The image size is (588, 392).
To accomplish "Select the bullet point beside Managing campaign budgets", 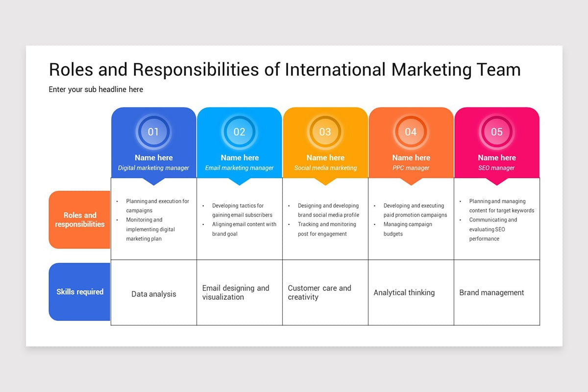I will [375, 224].
